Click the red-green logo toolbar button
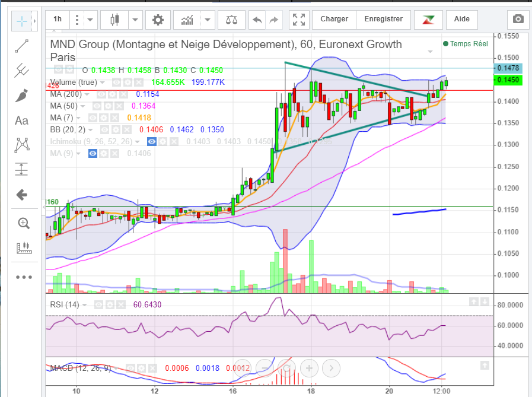The height and width of the screenshot is (397, 532). pyautogui.click(x=428, y=20)
